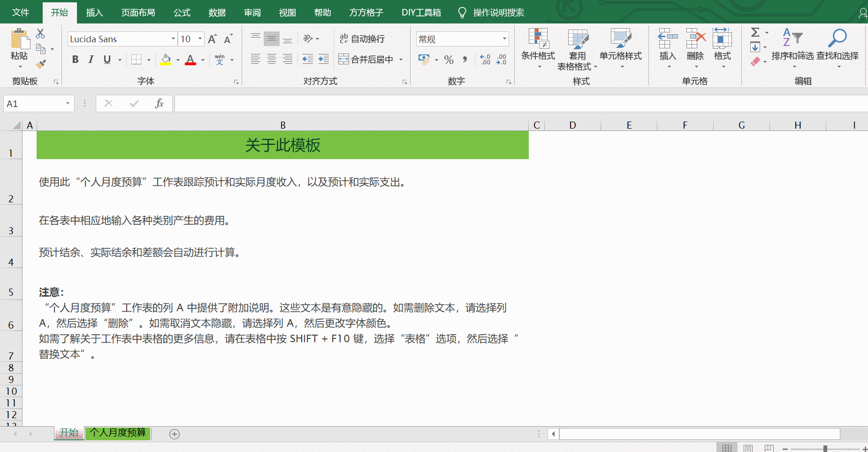
Task: Click the A1 name box field
Action: (33, 104)
